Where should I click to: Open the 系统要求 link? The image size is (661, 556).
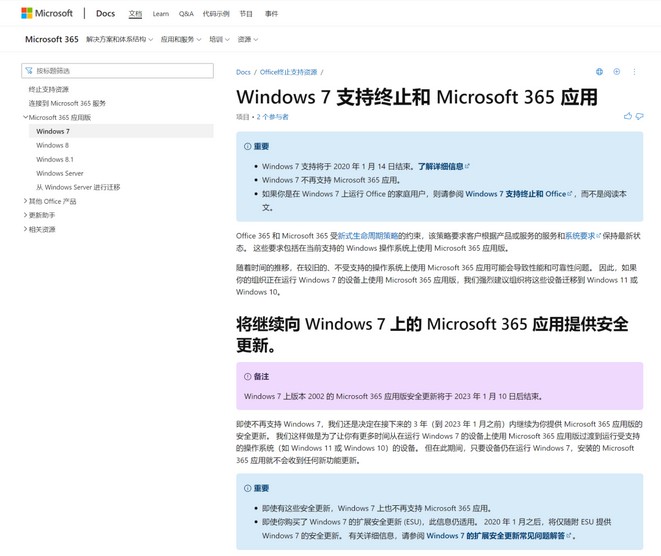click(583, 236)
